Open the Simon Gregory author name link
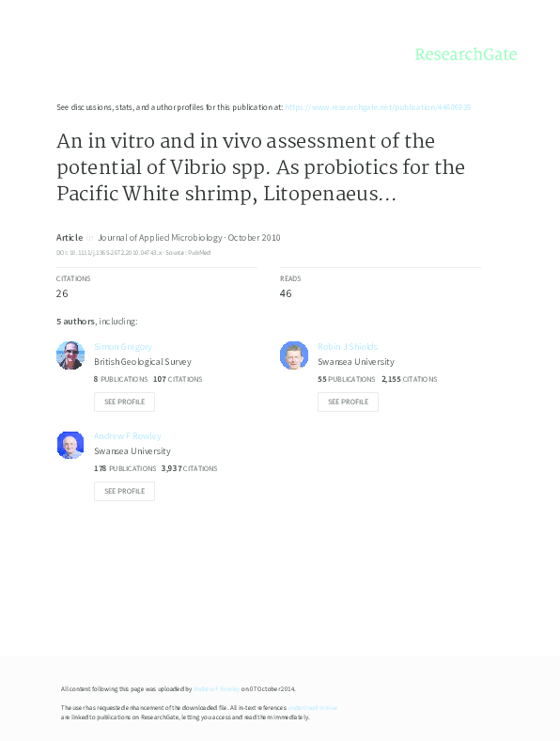Image resolution: width=560 pixels, height=741 pixels. tap(123, 346)
